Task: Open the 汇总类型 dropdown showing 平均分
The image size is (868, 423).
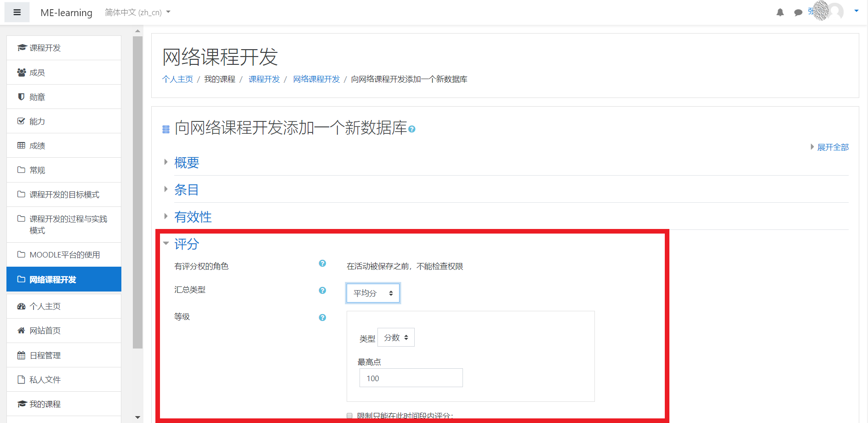Action: [x=373, y=293]
